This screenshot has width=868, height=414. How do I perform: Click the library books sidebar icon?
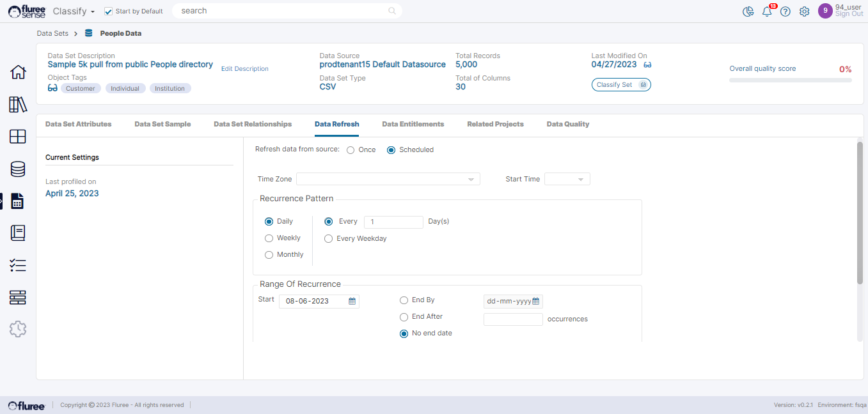18,105
